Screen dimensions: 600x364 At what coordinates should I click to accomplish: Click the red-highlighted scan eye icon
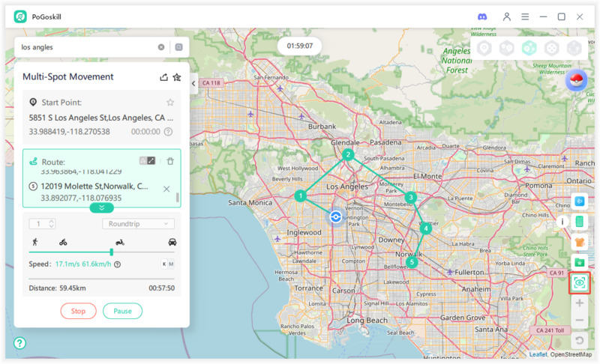(x=579, y=282)
